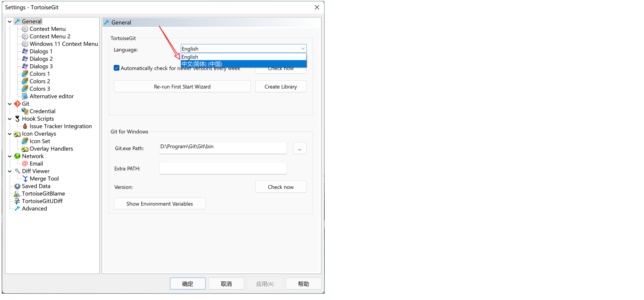Open TortoiseGitBlame via its icon
The height and width of the screenshot is (300, 644).
pos(17,194)
